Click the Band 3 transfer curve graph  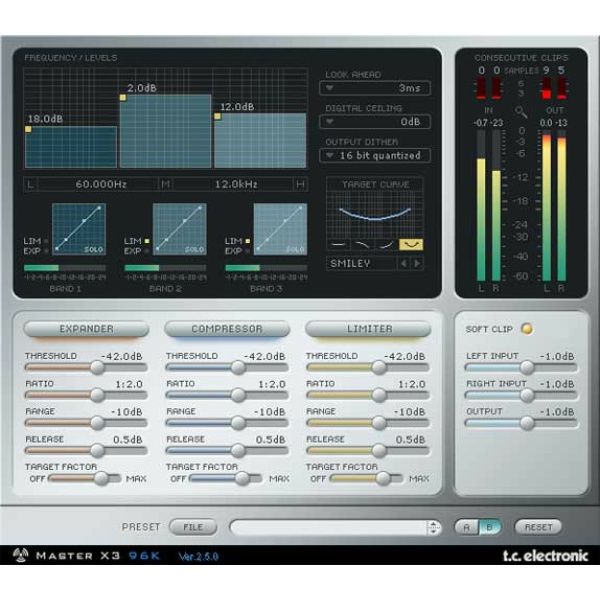[280, 229]
